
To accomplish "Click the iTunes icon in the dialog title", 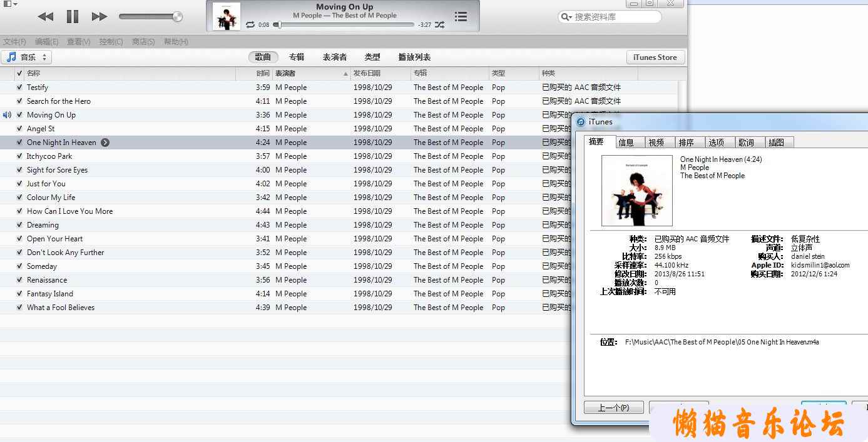I will pyautogui.click(x=581, y=122).
